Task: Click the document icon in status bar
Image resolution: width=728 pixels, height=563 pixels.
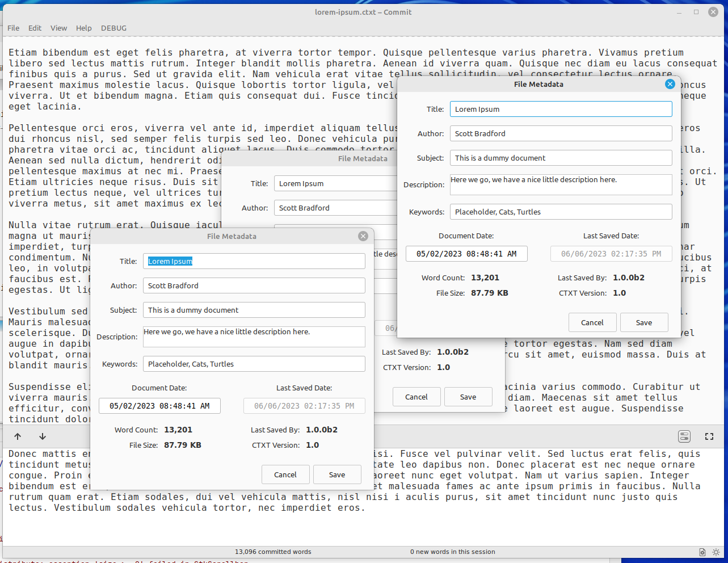Action: 702,552
